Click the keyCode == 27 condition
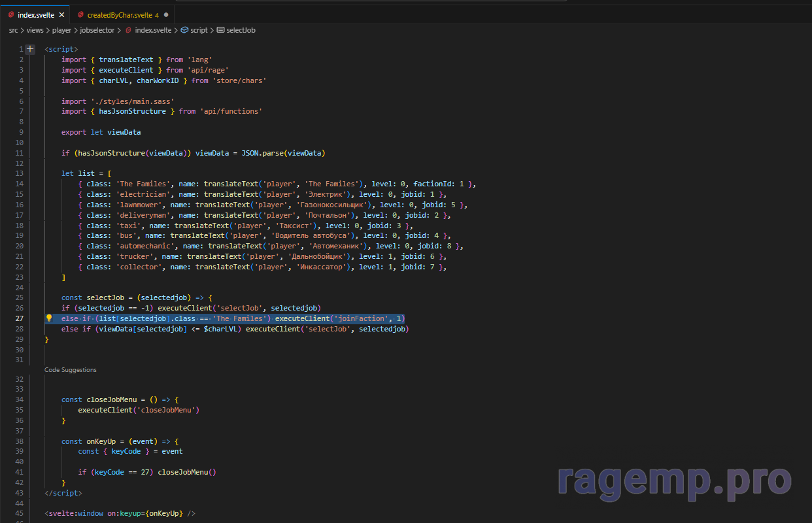This screenshot has width=812, height=523. pos(122,472)
